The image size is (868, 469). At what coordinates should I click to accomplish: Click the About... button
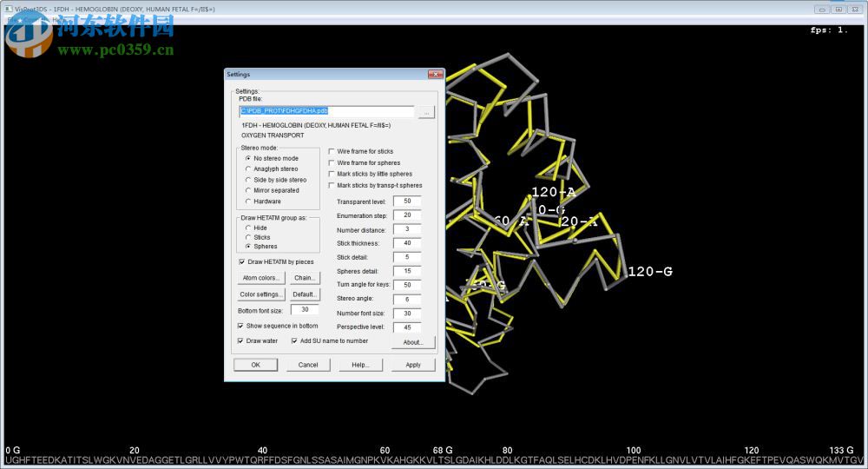tap(413, 342)
